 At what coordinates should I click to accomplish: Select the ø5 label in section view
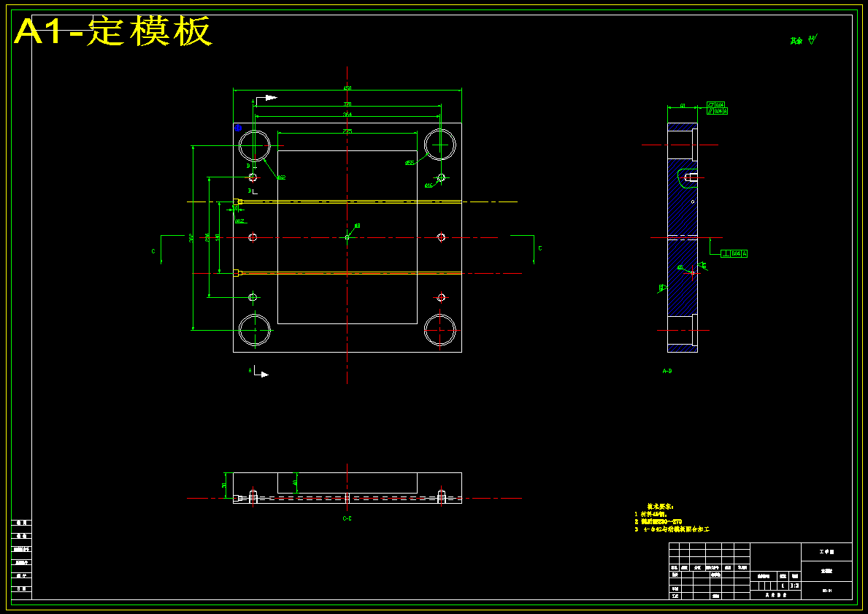pyautogui.click(x=680, y=267)
